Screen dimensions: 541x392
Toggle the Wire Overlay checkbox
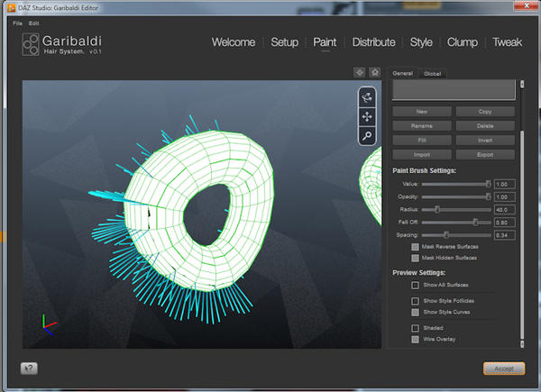415,340
